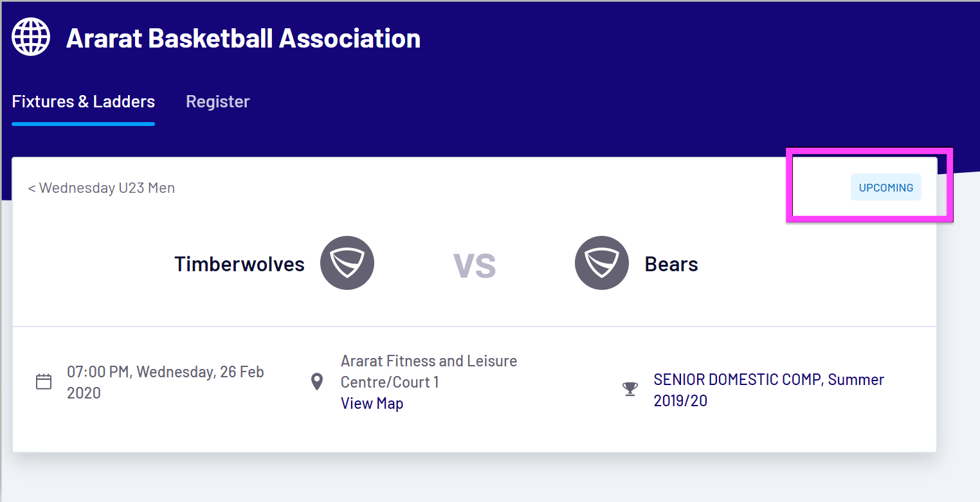Go back to Wednesday U23 Men
The image size is (980, 502).
(107, 188)
